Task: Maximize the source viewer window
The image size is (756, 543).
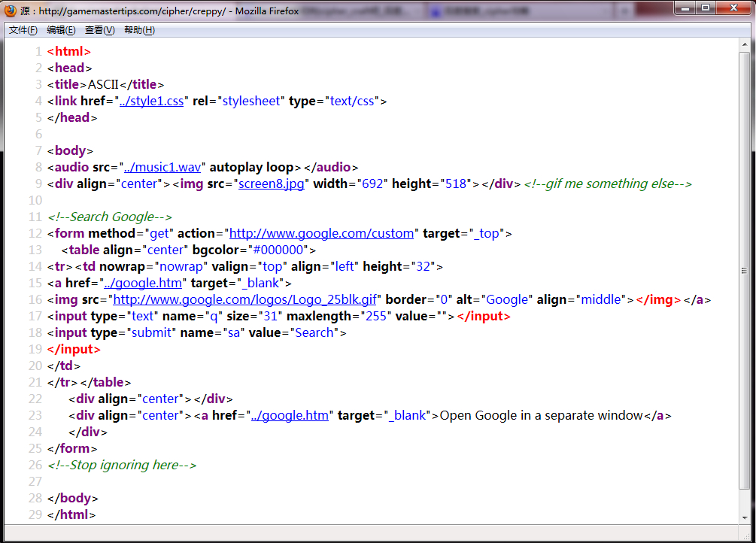Action: point(706,8)
